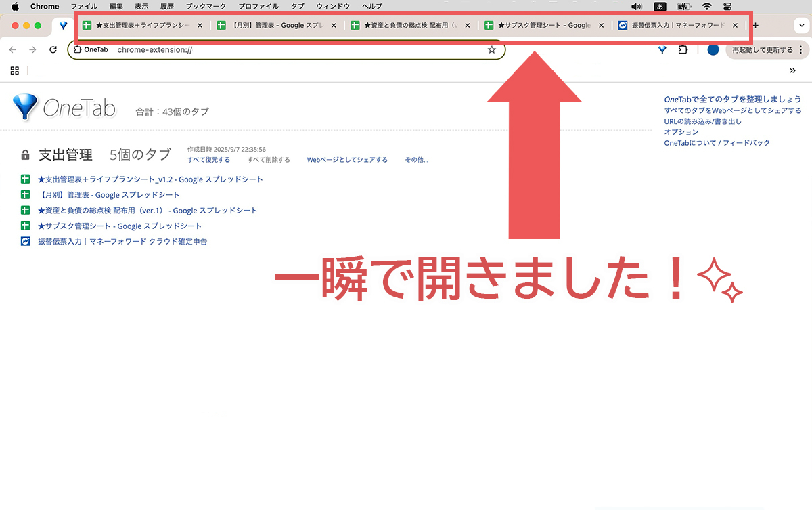The image size is (812, 510).
Task: Click the OneTab extension chip in address bar
Action: [x=91, y=49]
